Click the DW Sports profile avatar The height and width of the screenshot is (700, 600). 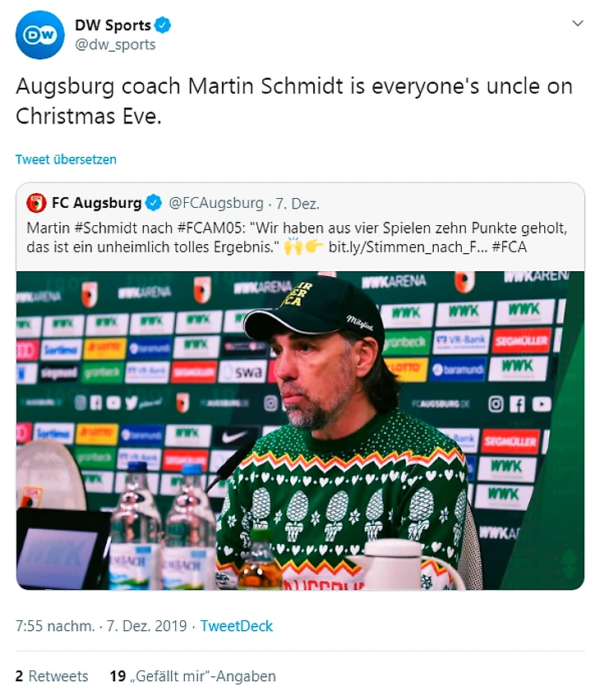pyautogui.click(x=39, y=35)
